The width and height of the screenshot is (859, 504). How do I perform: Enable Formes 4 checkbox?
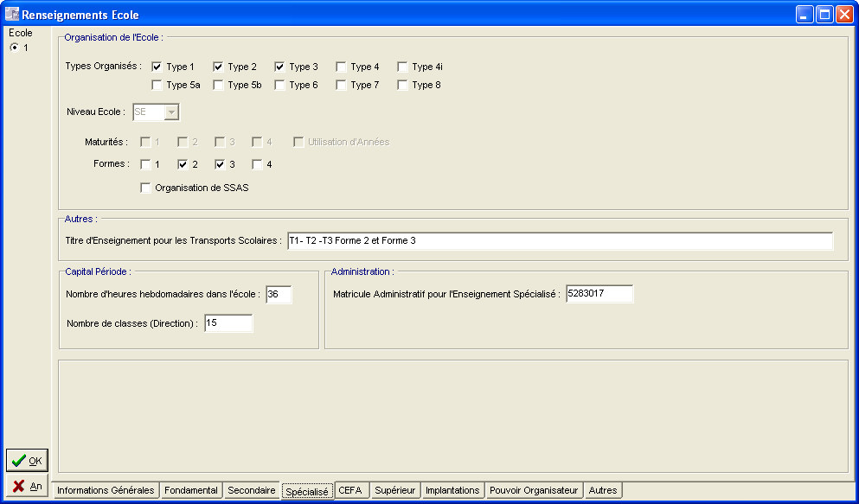tap(257, 164)
